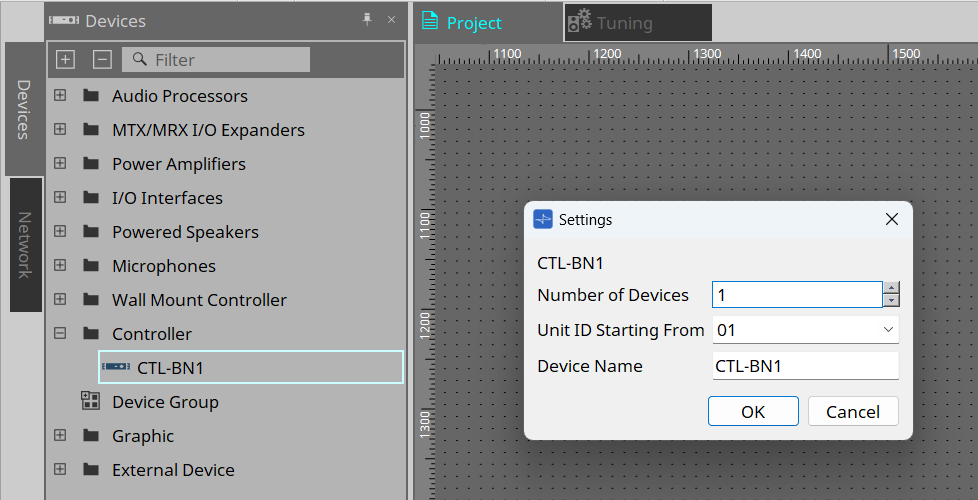978x500 pixels.
Task: Select the Audio Processors label
Action: click(180, 96)
